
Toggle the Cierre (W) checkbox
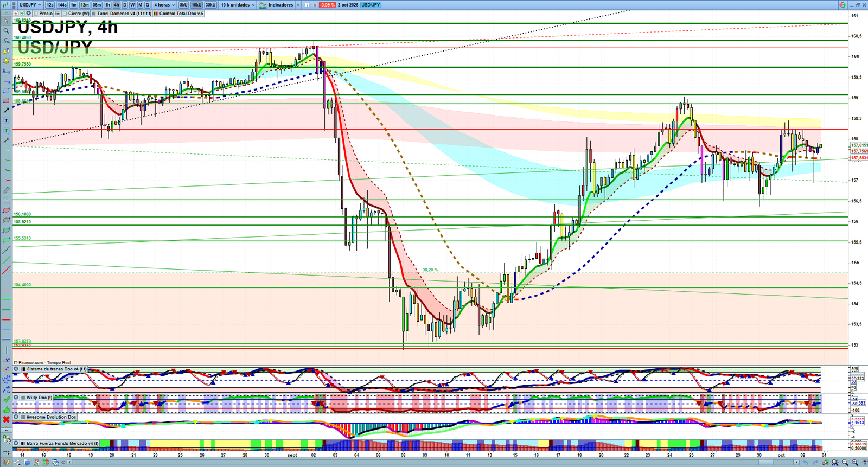click(x=65, y=14)
